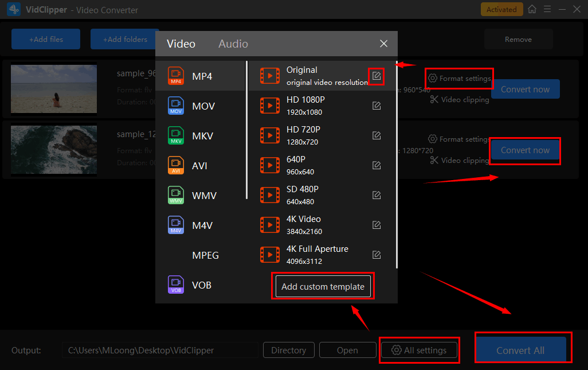Click the ocean rock video thumbnail
588x370 pixels.
click(53, 150)
